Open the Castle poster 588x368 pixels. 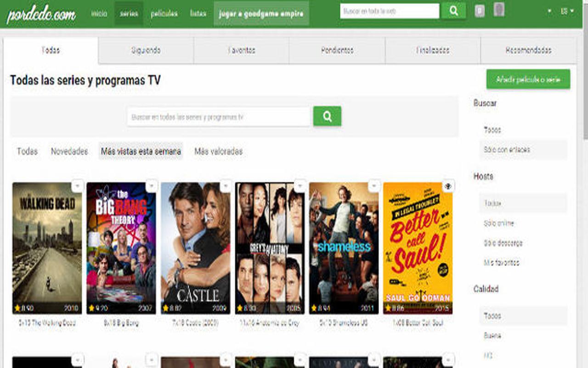click(196, 248)
